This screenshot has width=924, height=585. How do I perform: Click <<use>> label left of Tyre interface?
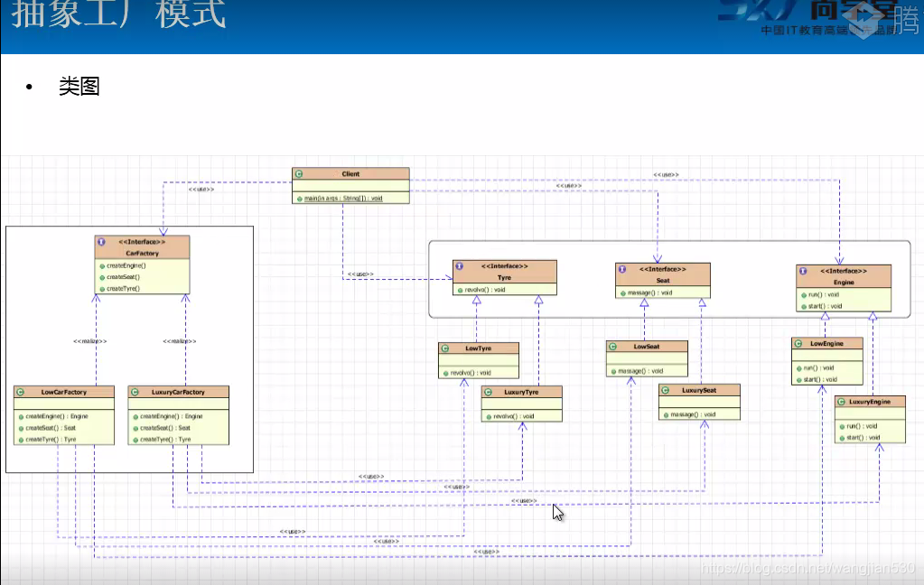point(360,274)
